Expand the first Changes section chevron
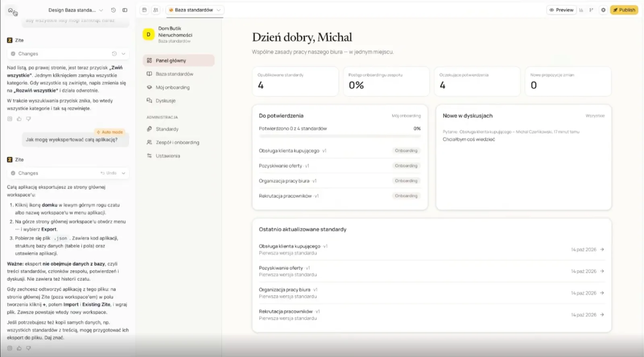The image size is (644, 357). click(x=124, y=53)
